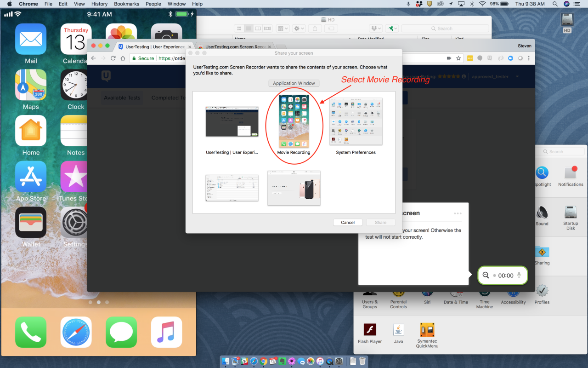This screenshot has height=368, width=588.
Task: Open the Bookmarks menu in the menu bar
Action: (x=126, y=4)
